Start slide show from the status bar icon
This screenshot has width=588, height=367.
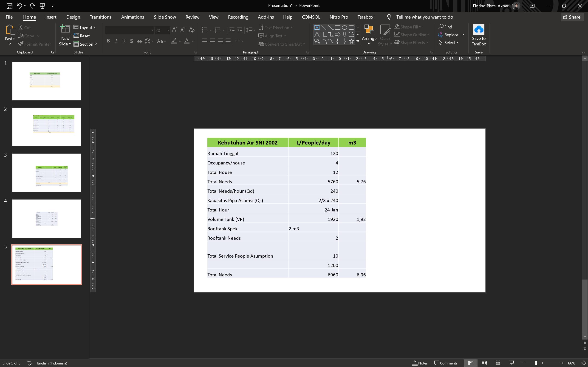pos(512,363)
